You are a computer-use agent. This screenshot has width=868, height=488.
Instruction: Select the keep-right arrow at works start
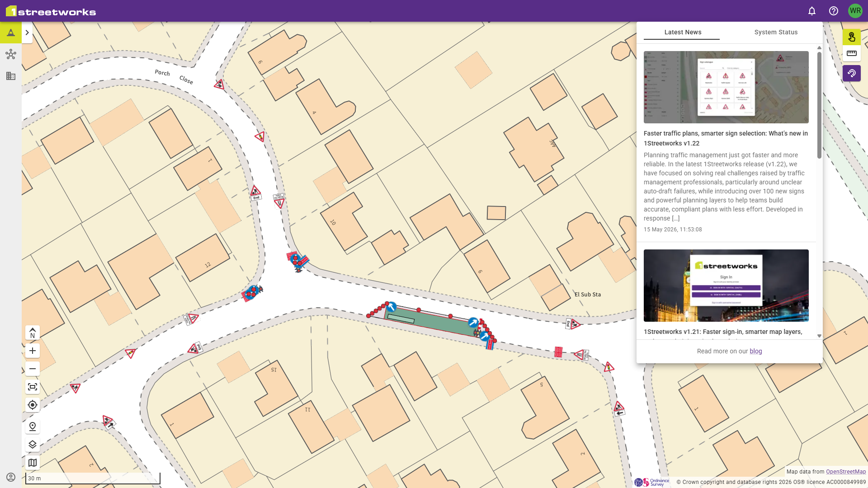[x=392, y=307]
